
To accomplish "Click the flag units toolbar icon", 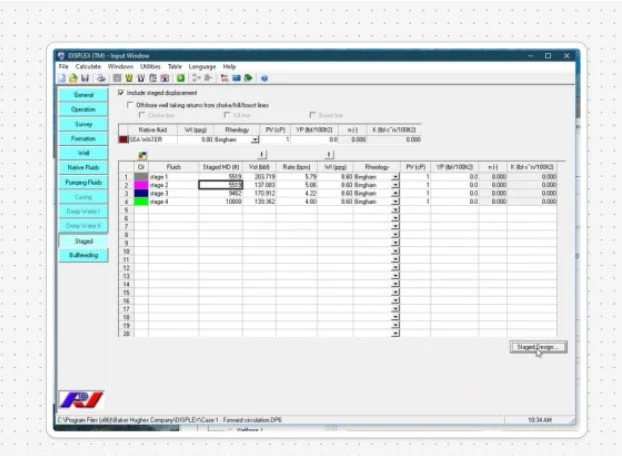I will (x=225, y=78).
